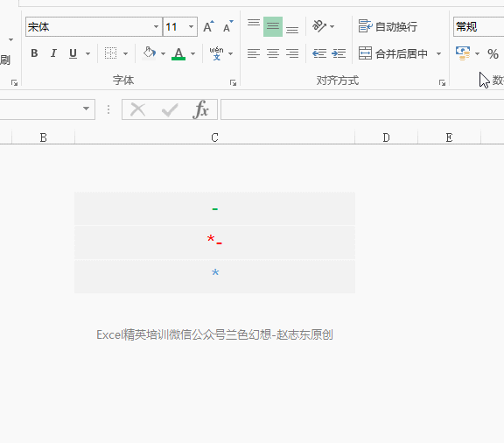Select column B header
Image resolution: width=504 pixels, height=443 pixels.
(x=44, y=137)
